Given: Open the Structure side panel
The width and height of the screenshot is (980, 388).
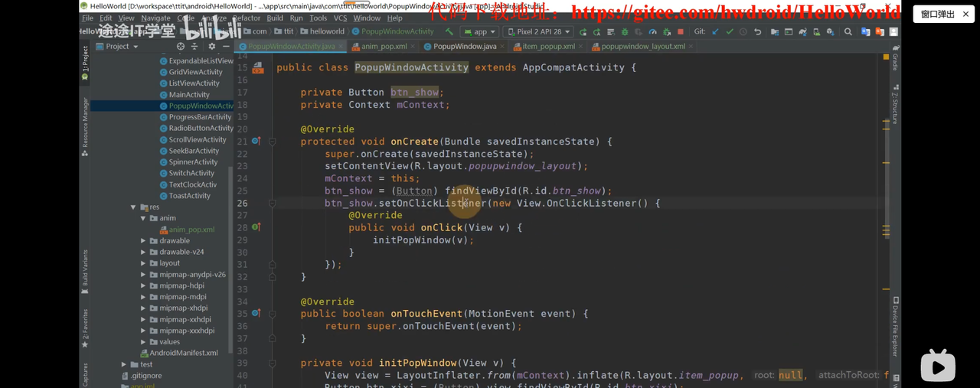Looking at the screenshot, I should pyautogui.click(x=896, y=103).
